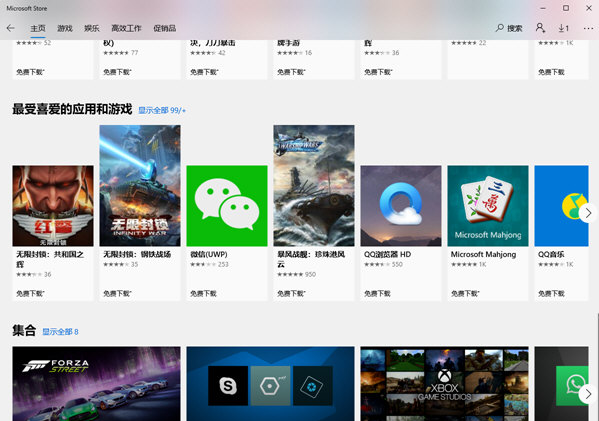The image size is (599, 421).
Task: Open downloads and updates icon
Action: (x=563, y=28)
